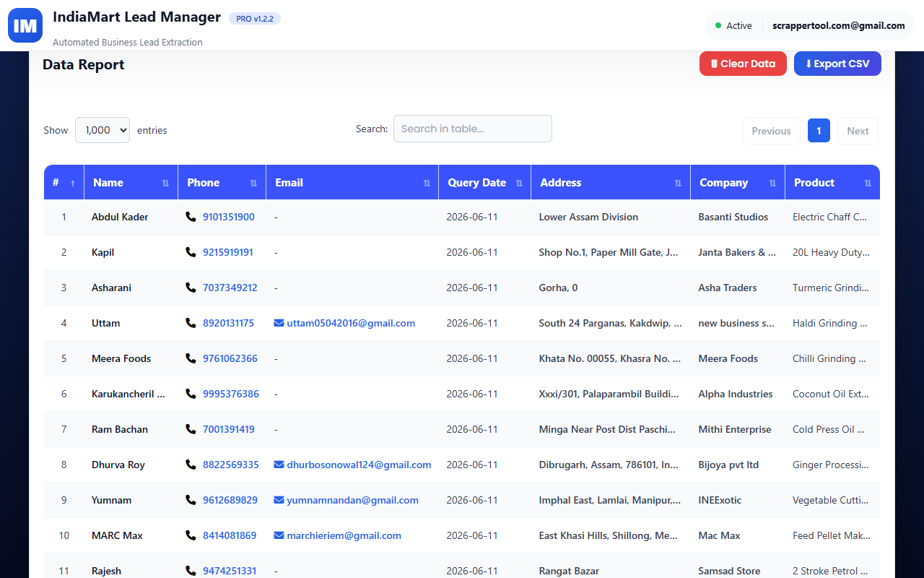This screenshot has width=924, height=578.
Task: Click the Next page button
Action: tap(858, 131)
